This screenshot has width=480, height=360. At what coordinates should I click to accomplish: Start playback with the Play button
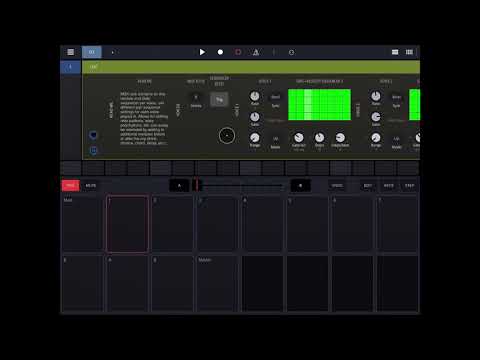202,52
